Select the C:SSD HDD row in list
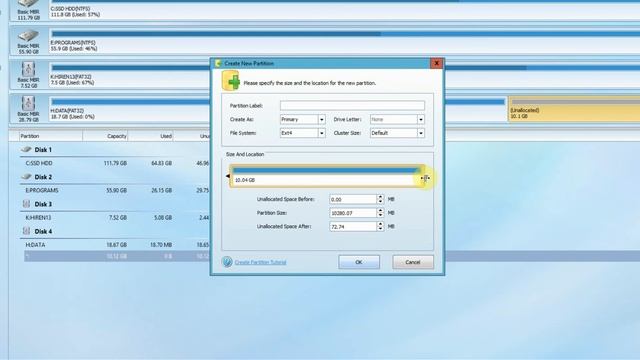The width and height of the screenshot is (640, 360). 116,163
